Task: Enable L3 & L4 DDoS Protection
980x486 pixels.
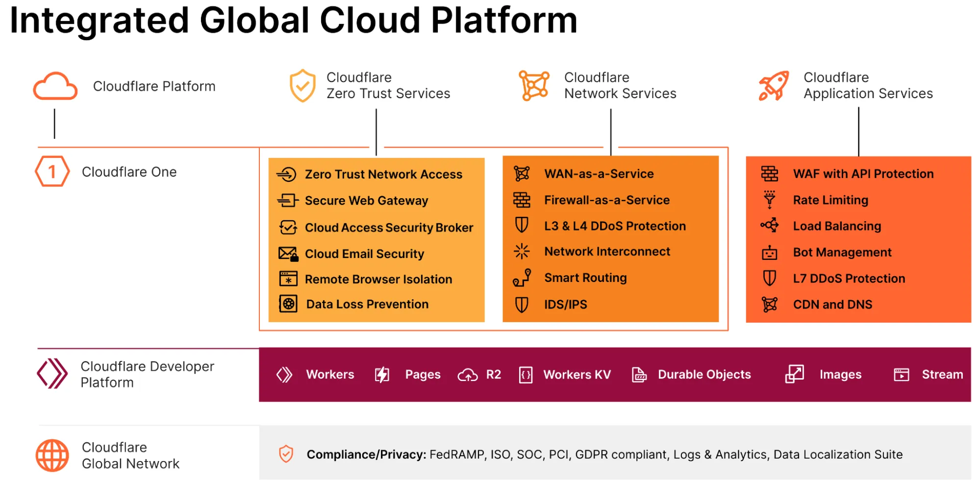Action: click(614, 226)
